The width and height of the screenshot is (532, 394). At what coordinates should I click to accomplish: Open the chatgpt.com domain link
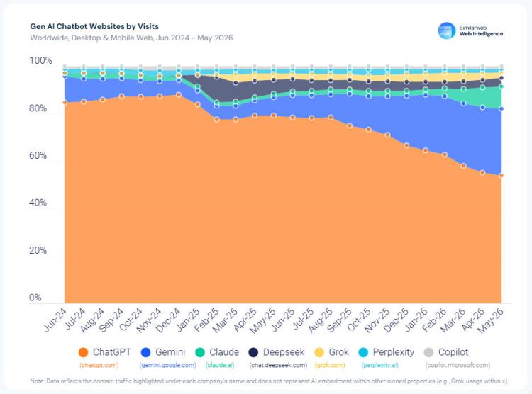[x=99, y=365]
